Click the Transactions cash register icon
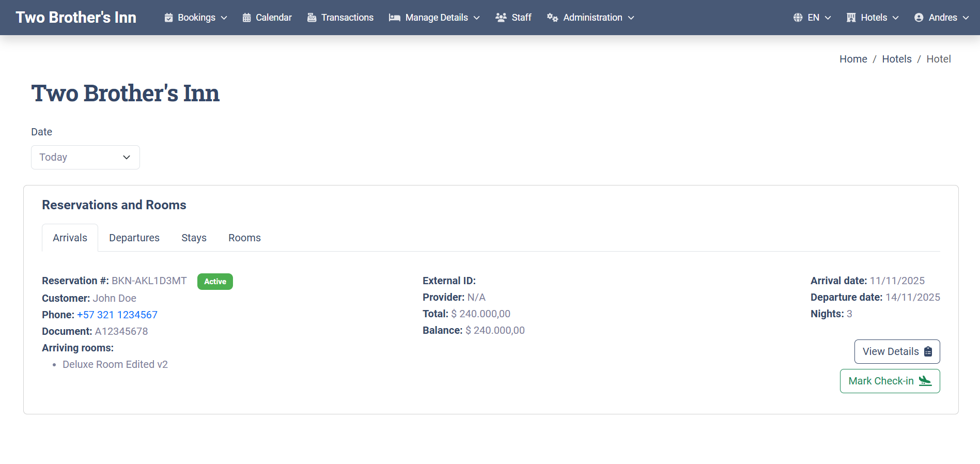This screenshot has height=464, width=980. (312, 18)
